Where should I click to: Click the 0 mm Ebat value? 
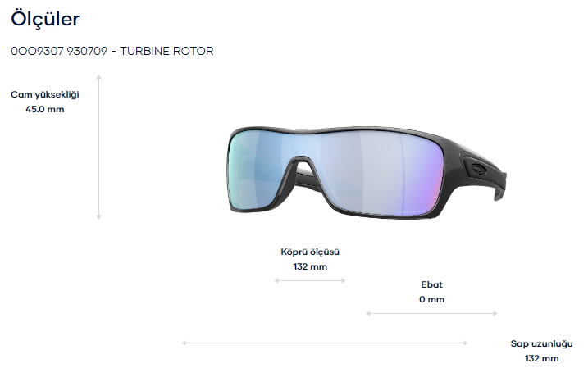[431, 299]
